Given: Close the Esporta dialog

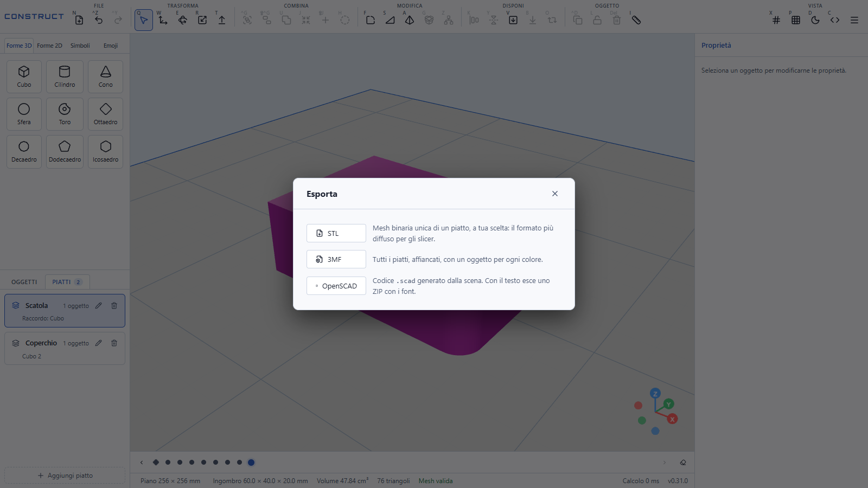Looking at the screenshot, I should coord(555,194).
